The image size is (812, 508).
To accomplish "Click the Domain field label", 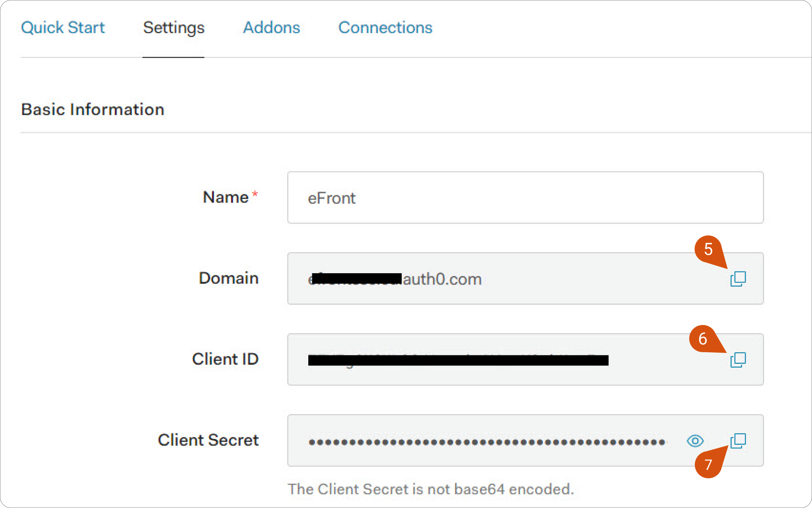I will click(229, 278).
